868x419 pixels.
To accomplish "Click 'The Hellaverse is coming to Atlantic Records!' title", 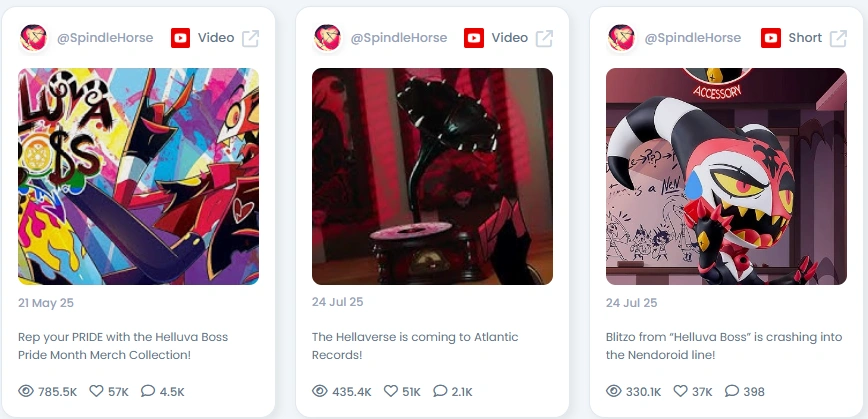I will click(415, 346).
